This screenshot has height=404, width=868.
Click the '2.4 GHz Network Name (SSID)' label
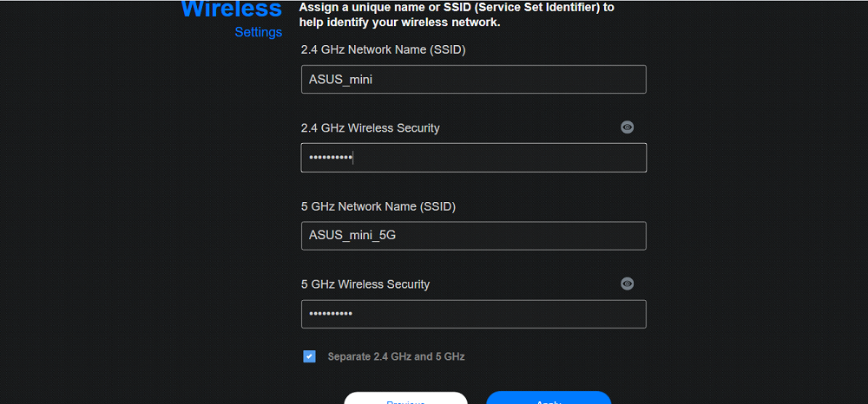pyautogui.click(x=383, y=49)
